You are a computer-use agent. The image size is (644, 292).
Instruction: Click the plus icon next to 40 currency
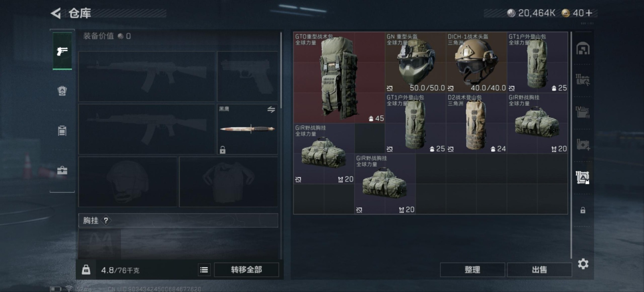pos(589,13)
